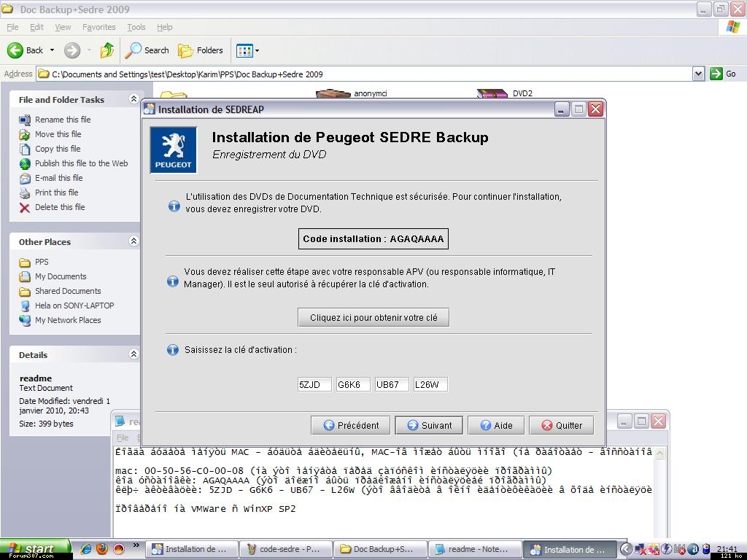The image size is (747, 560).
Task: Collapse the File and Folder Tasks panel
Action: (x=134, y=98)
